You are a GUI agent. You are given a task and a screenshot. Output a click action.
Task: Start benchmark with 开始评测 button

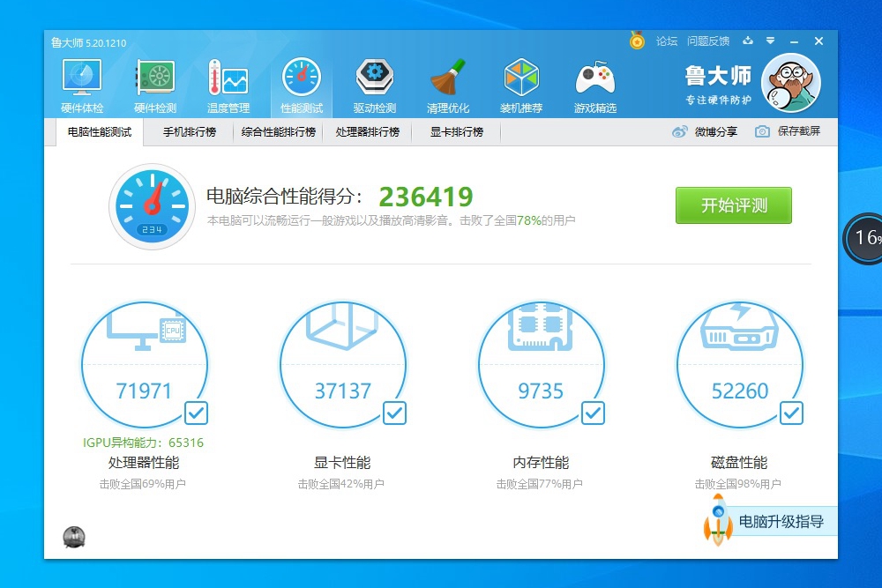tap(734, 205)
